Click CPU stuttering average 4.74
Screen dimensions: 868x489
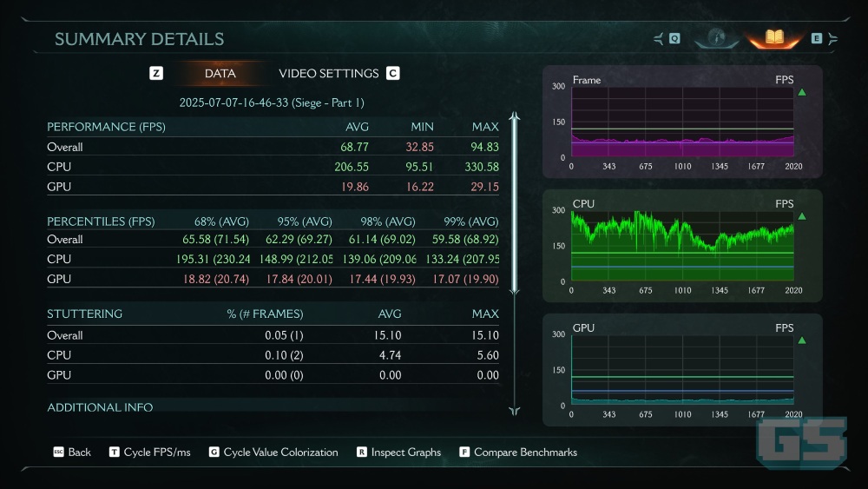(391, 355)
